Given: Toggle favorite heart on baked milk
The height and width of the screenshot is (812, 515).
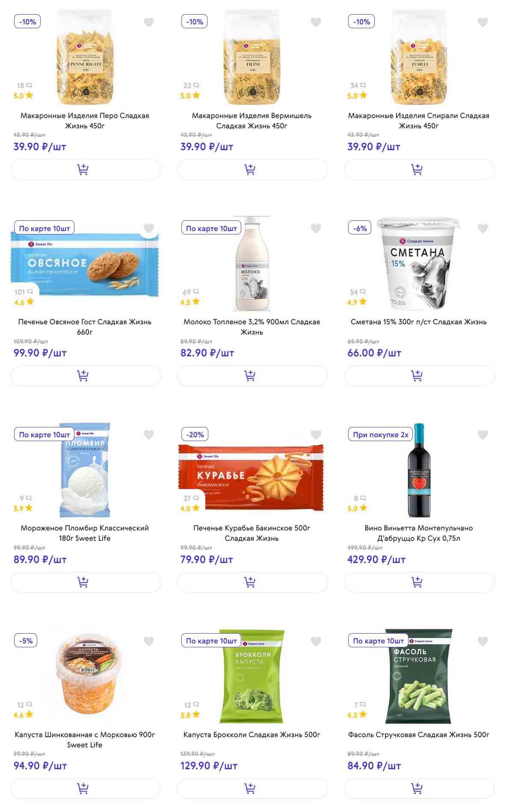Looking at the screenshot, I should [x=316, y=228].
